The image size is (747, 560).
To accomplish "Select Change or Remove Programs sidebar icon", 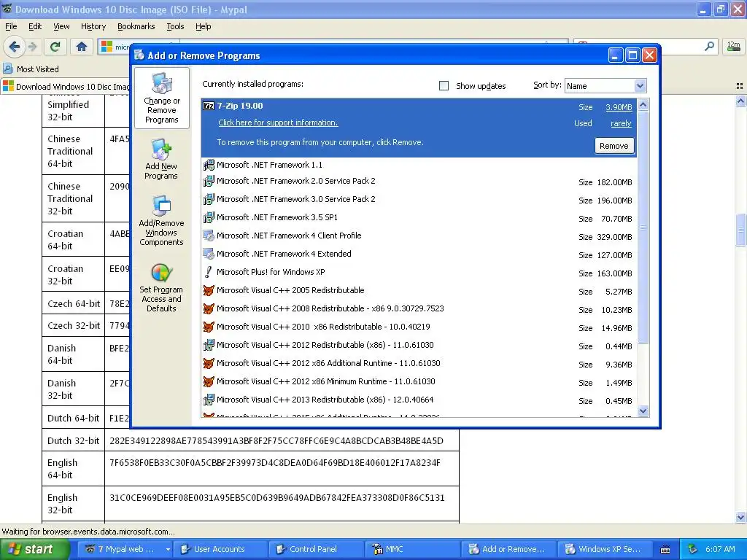I will tap(162, 98).
